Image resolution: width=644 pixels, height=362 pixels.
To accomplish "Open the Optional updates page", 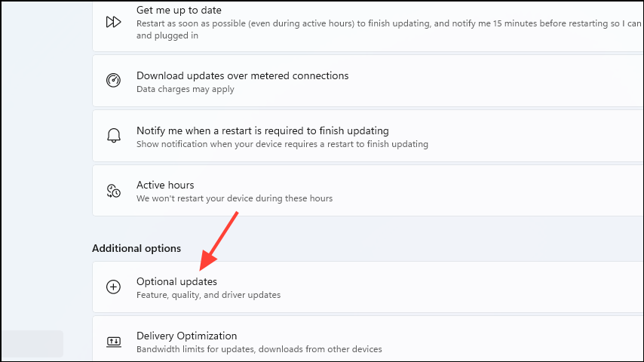I will 367,287.
